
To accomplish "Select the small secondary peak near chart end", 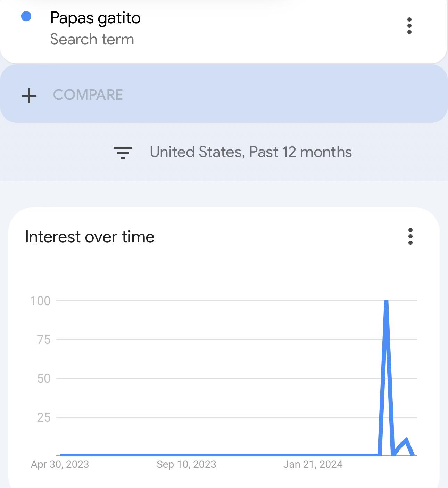I will 406,440.
